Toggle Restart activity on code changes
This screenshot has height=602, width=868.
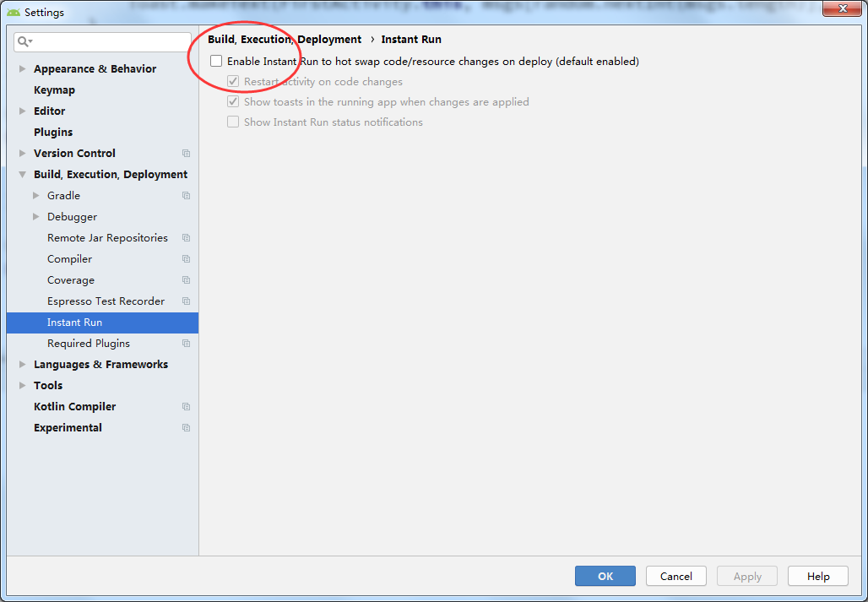(233, 82)
